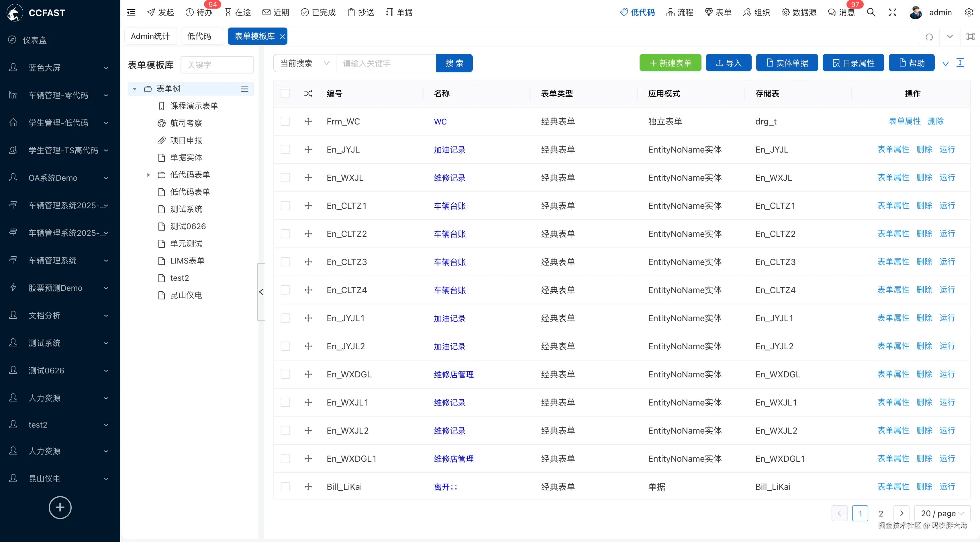Viewport: 980px width, 542px height.
Task: Click the shuffle icon in table header
Action: pos(308,94)
